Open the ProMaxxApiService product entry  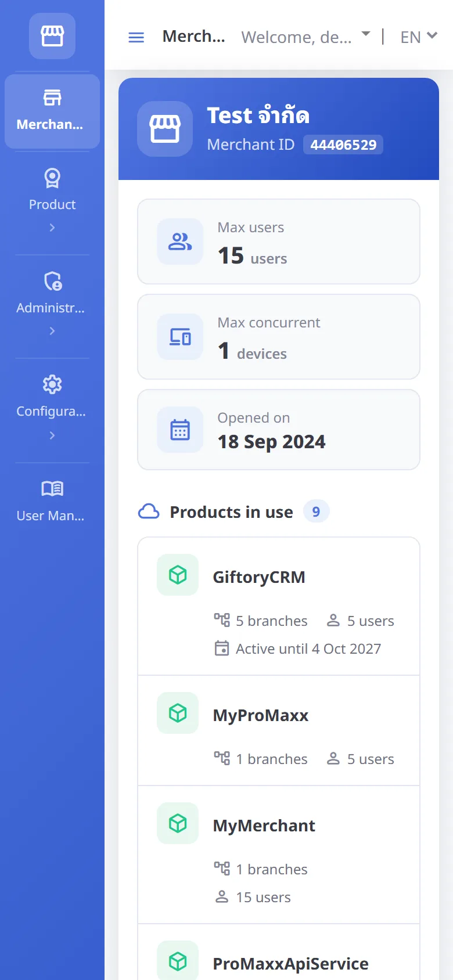tap(279, 952)
